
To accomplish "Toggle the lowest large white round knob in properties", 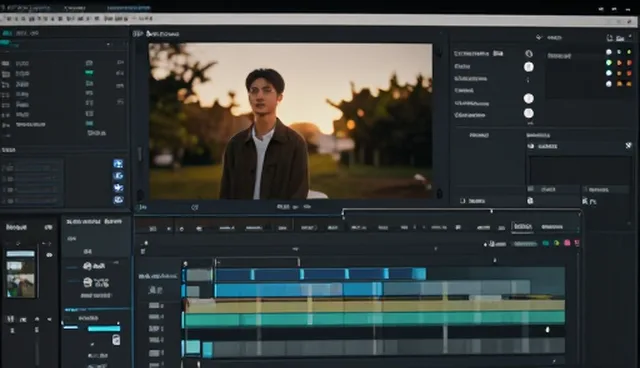I will (x=529, y=113).
